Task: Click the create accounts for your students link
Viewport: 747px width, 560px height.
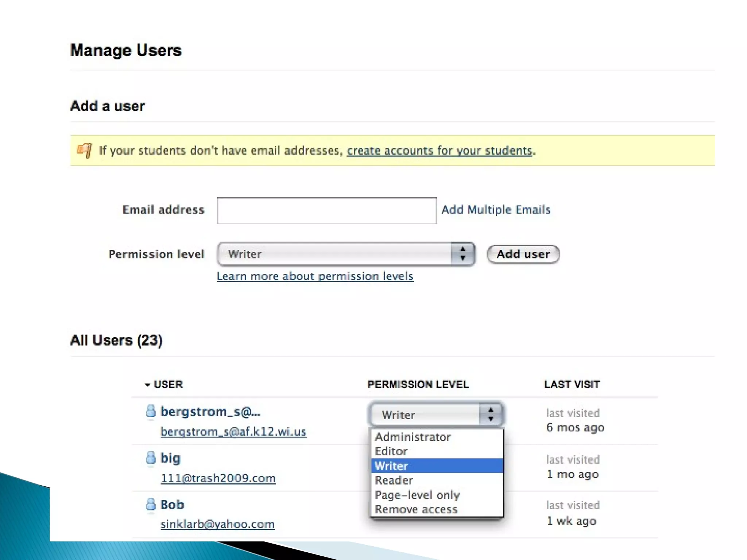Action: pyautogui.click(x=439, y=151)
